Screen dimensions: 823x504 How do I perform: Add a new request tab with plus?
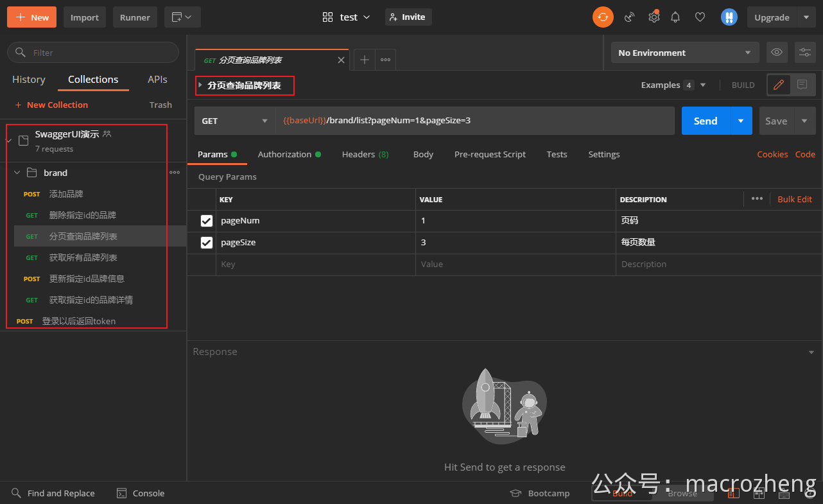click(x=365, y=60)
